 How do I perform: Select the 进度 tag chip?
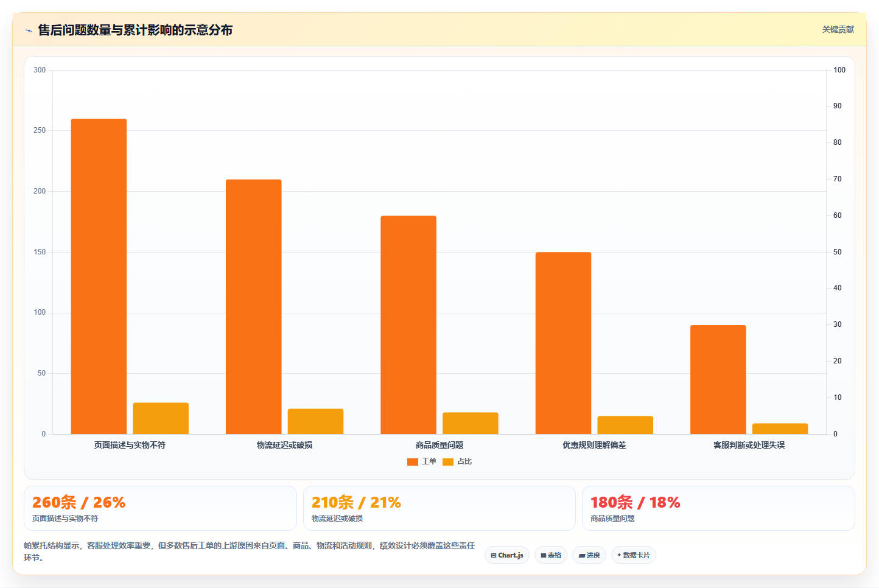[589, 555]
